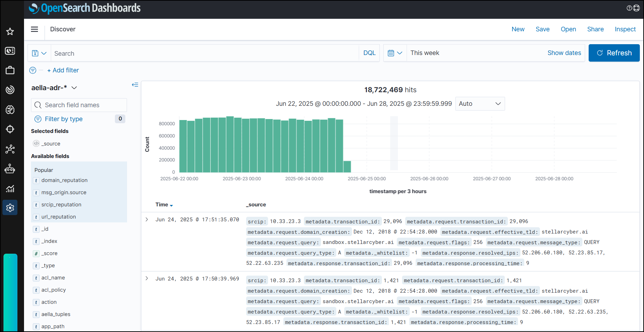The image size is (644, 332).
Task: Open the aella-adr-* index pattern dropdown
Action: (54, 88)
